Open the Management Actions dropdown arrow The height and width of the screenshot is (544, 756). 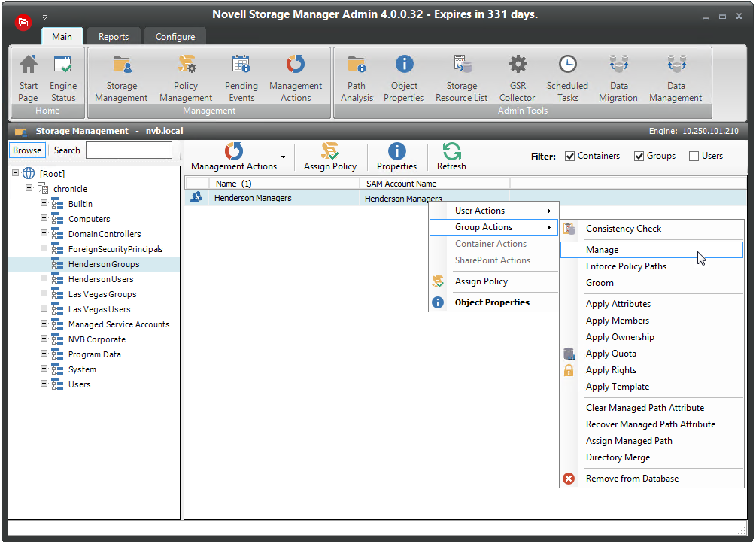283,157
